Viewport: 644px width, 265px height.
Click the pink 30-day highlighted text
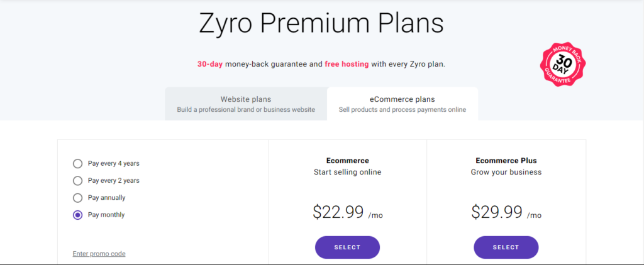(x=210, y=65)
